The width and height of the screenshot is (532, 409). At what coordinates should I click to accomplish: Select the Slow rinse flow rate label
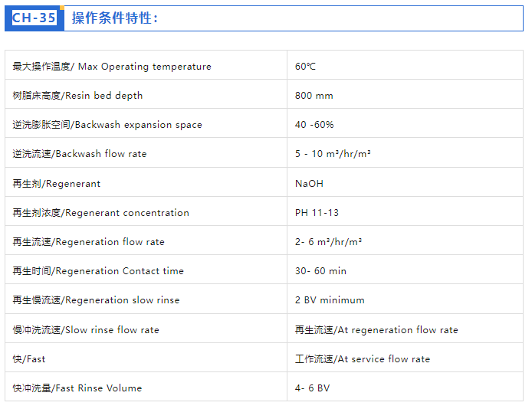point(86,330)
